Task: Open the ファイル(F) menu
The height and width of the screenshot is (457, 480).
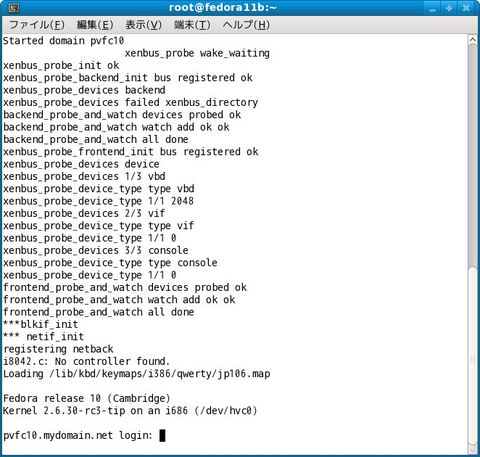Action: [37, 25]
